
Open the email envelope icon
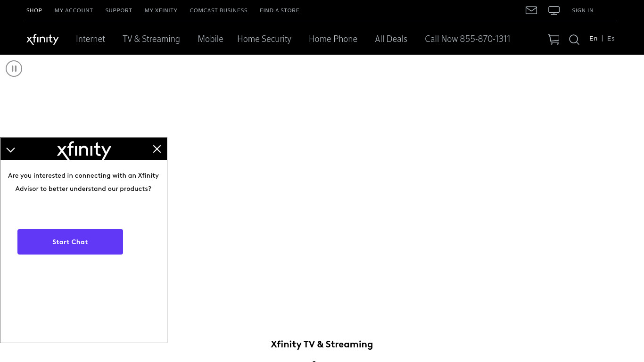[x=531, y=10]
